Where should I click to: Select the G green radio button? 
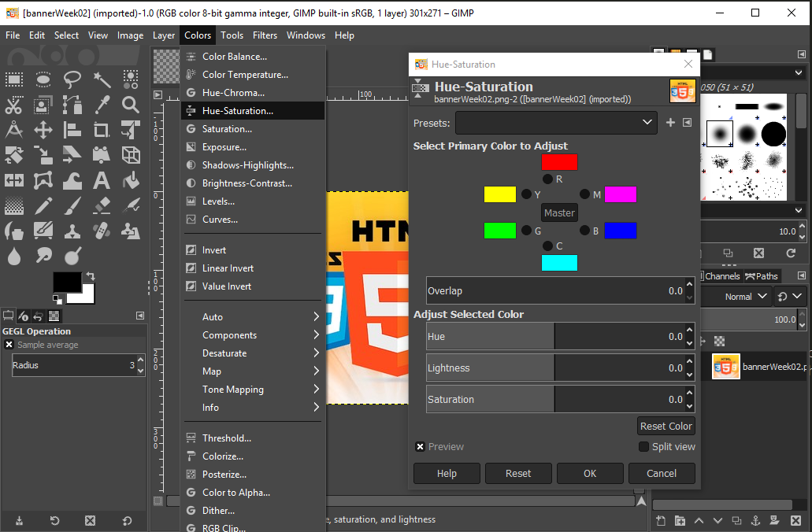pyautogui.click(x=526, y=231)
